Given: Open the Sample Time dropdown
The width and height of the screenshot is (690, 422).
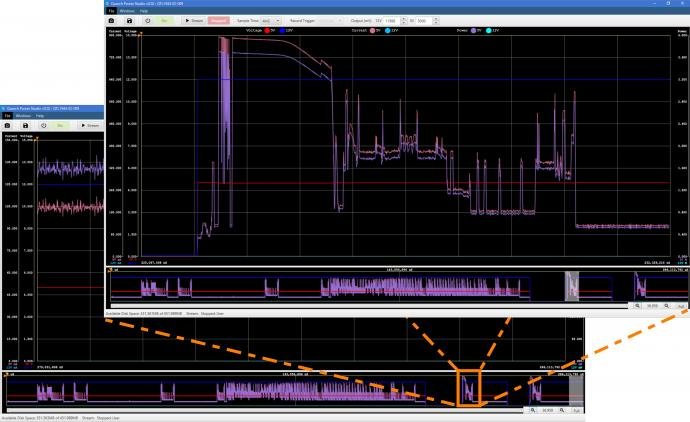Looking at the screenshot, I should coord(267,20).
